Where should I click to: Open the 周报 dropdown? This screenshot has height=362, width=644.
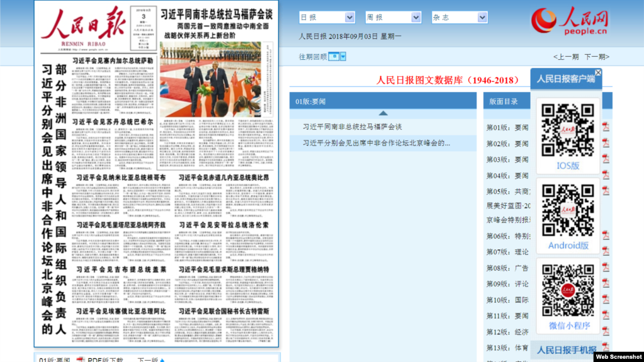(393, 17)
